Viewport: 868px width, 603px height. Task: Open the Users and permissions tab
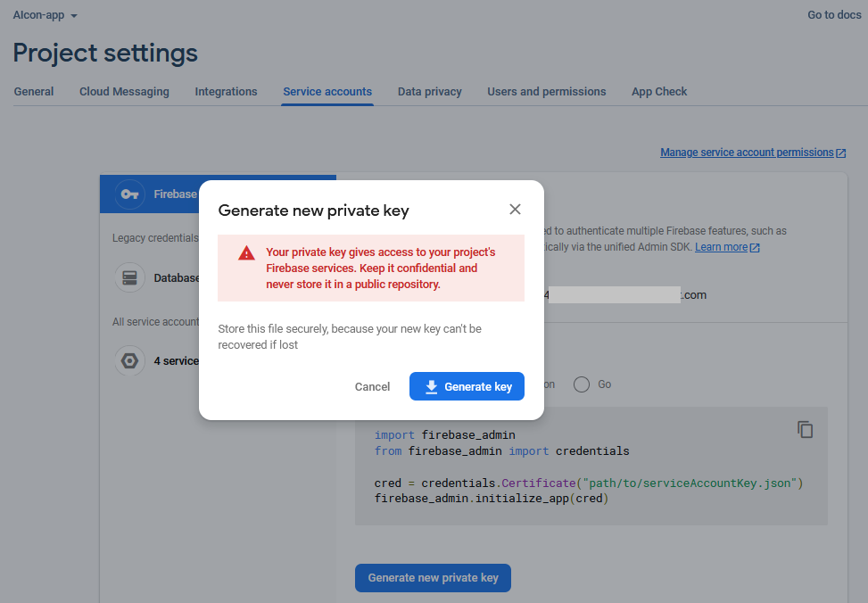[x=546, y=92]
